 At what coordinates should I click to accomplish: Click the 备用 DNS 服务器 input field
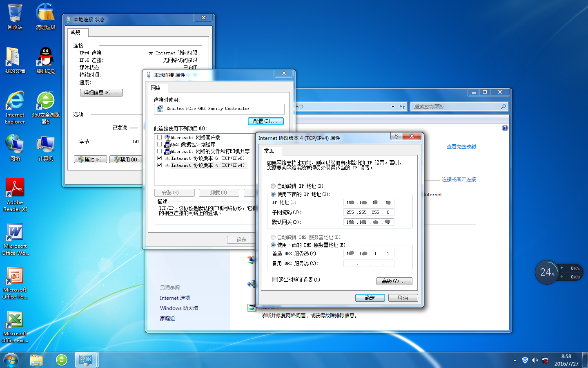369,264
